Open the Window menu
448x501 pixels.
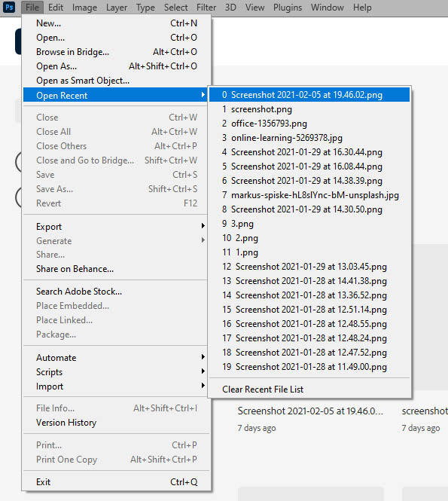point(328,8)
